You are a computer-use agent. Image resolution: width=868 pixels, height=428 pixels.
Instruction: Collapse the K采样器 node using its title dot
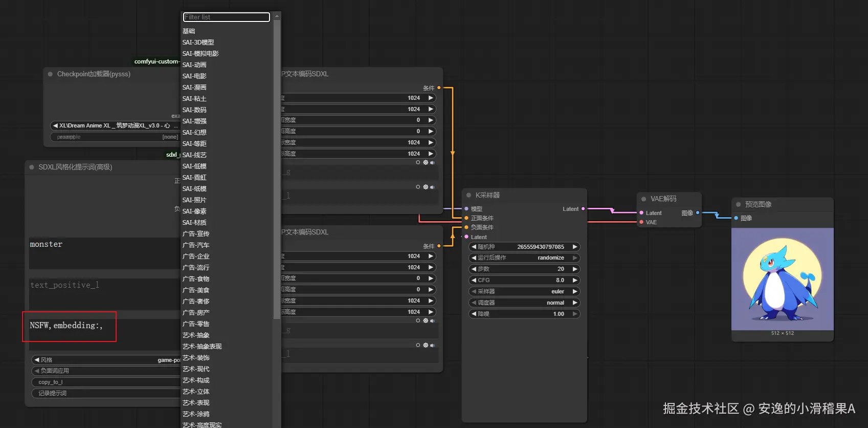point(469,195)
